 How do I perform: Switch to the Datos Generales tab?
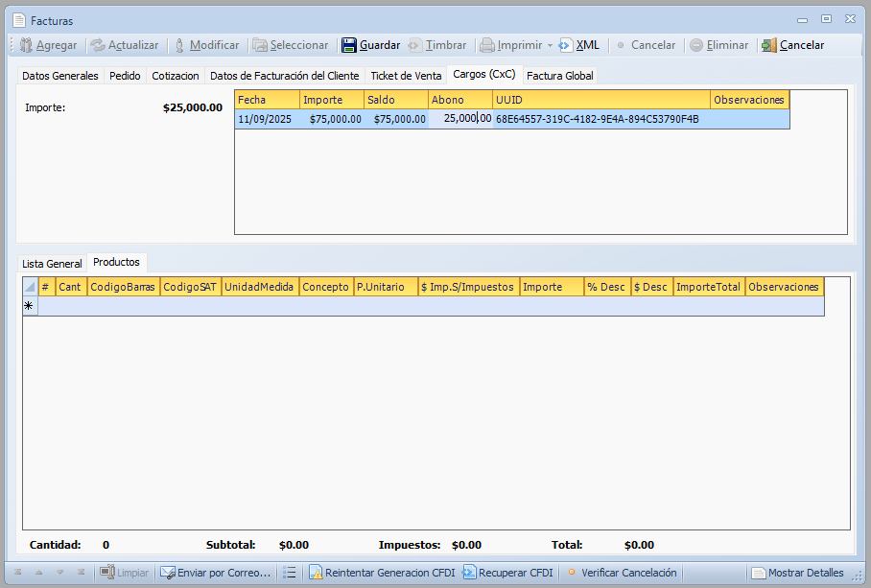[x=59, y=76]
